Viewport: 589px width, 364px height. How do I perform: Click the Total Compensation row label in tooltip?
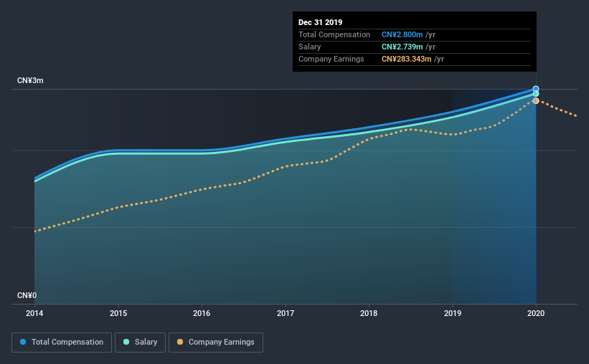tap(334, 34)
